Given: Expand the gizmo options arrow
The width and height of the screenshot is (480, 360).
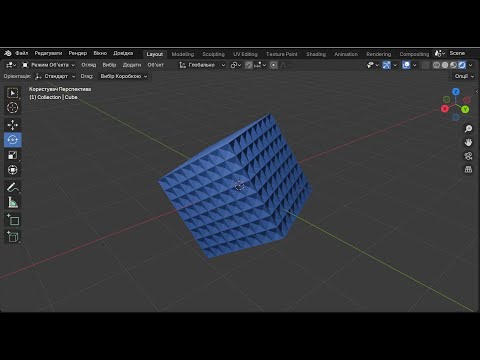Looking at the screenshot, I should (x=395, y=65).
